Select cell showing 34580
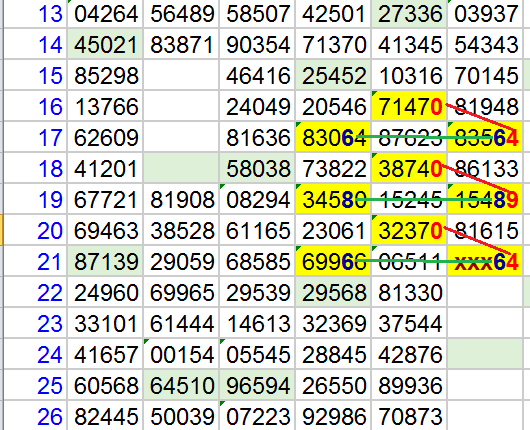This screenshot has width=530, height=430. coord(333,199)
